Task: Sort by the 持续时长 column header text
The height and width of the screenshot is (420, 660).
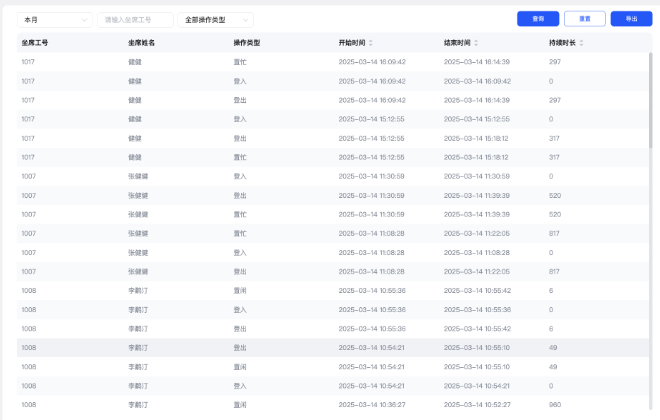Action: click(562, 43)
